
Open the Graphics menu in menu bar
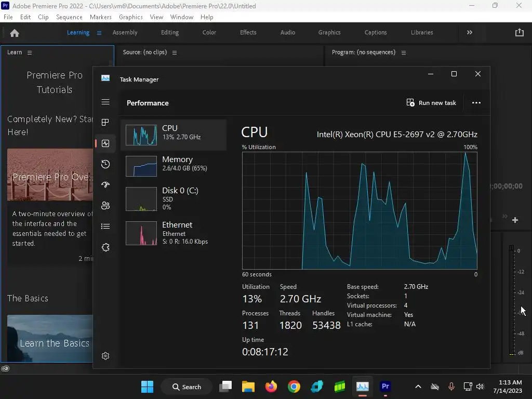130,17
